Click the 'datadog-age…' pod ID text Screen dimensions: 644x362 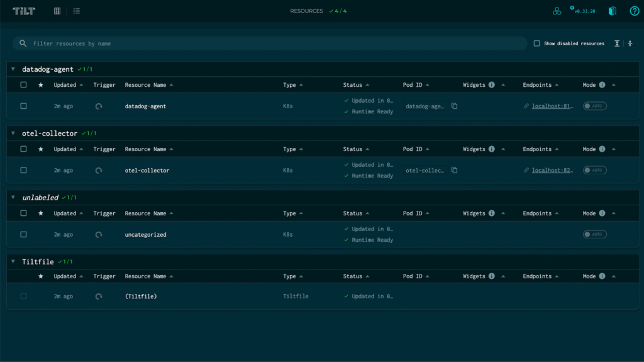click(x=425, y=106)
